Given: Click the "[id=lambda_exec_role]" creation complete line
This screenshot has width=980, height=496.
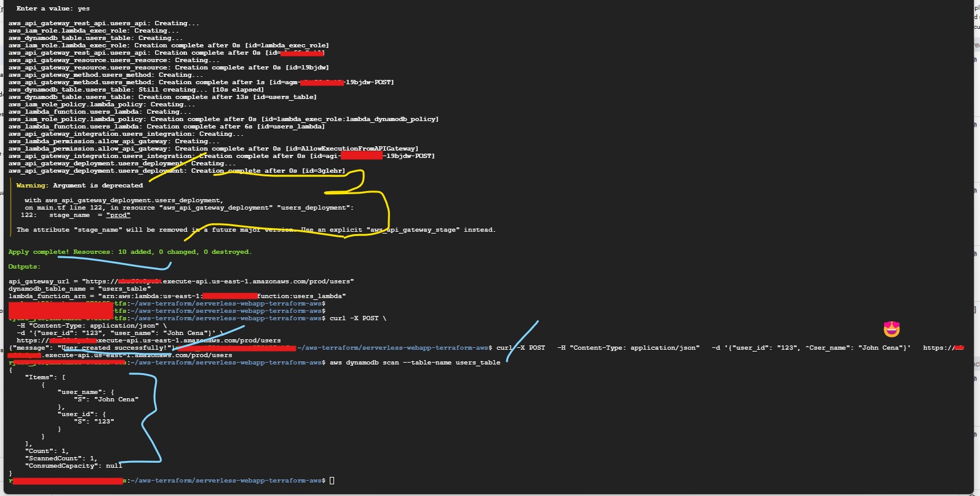Looking at the screenshot, I should click(x=169, y=45).
